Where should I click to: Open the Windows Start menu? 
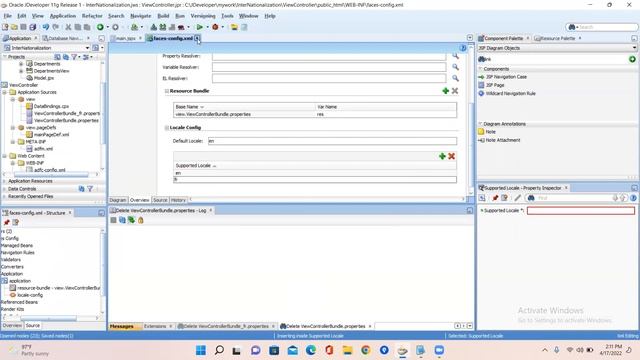pyautogui.click(x=201, y=350)
